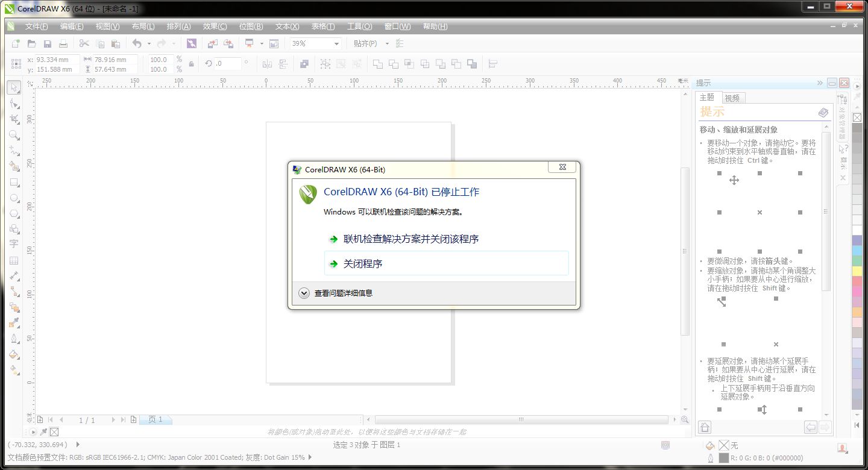Click the Import icon

click(212, 43)
